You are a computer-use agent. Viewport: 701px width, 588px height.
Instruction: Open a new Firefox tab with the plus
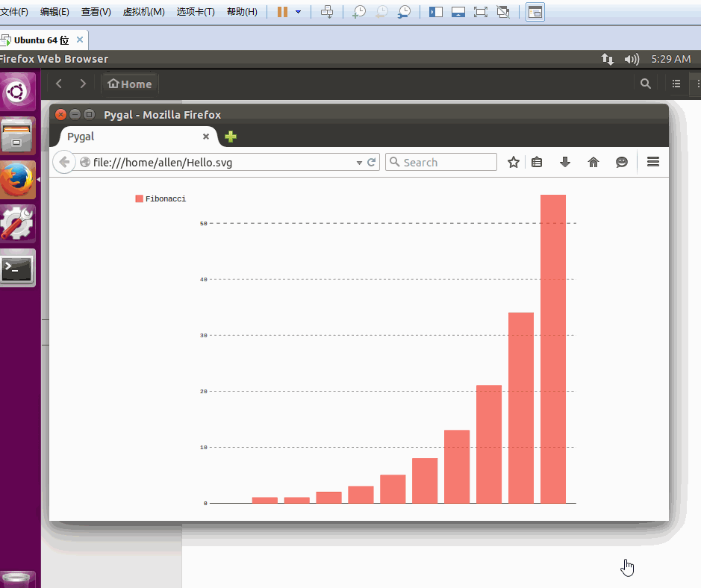pos(231,137)
